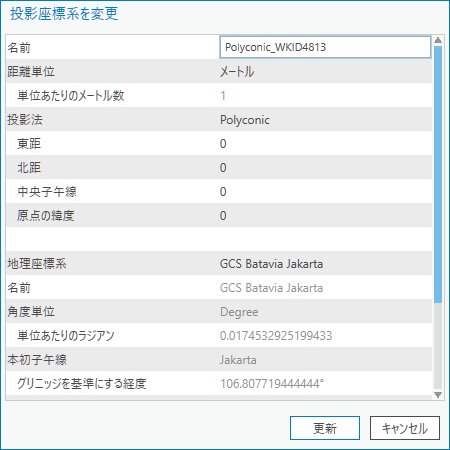Screen dimensions: 450x450
Task: Click the 北距 value field
Action: 325,168
